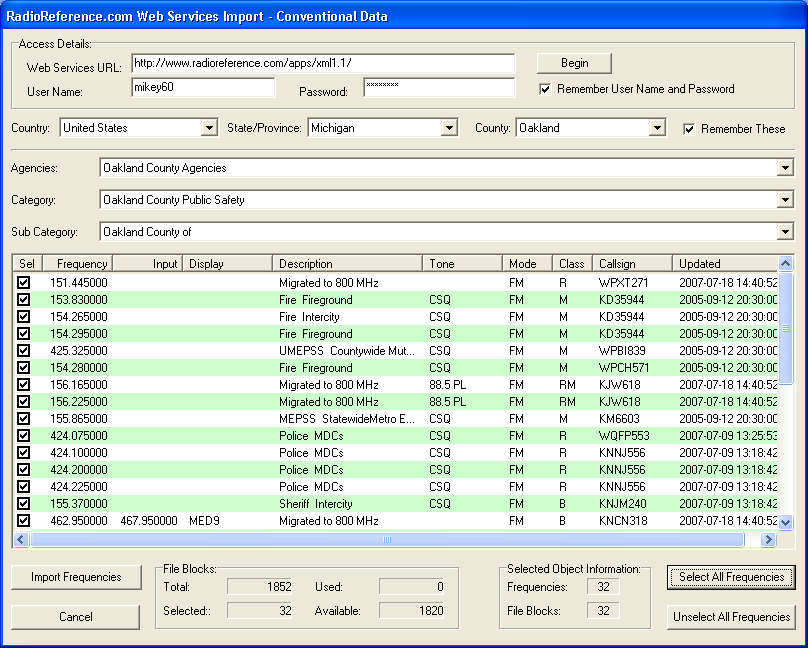Click the Description column header
Screen dimensions: 808x648
pyautogui.click(x=346, y=264)
